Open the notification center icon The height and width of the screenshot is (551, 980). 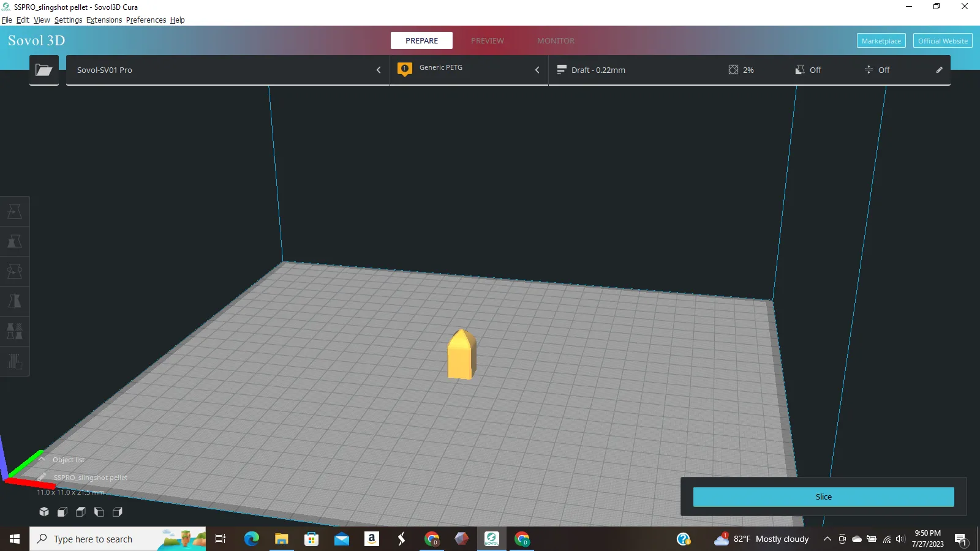tap(960, 539)
